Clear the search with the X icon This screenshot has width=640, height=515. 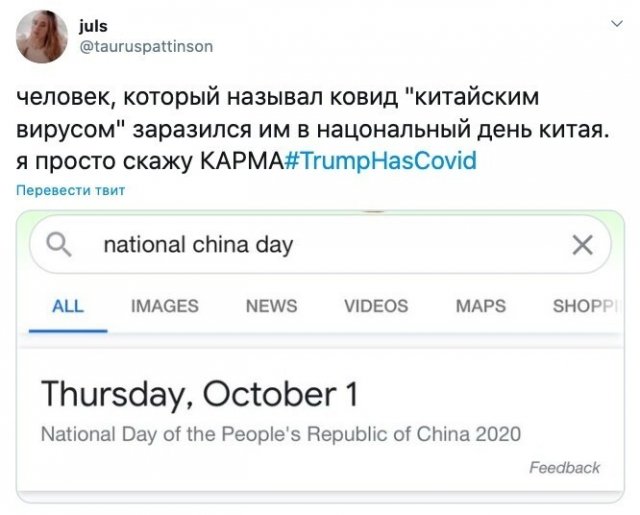click(581, 245)
